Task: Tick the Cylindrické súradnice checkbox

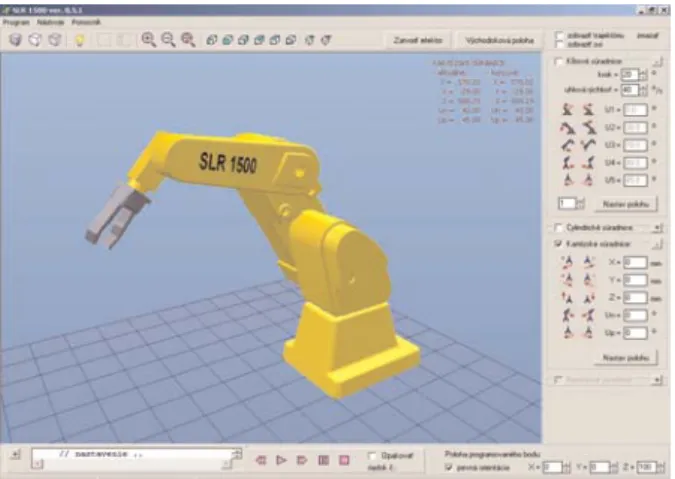Action: [559, 227]
